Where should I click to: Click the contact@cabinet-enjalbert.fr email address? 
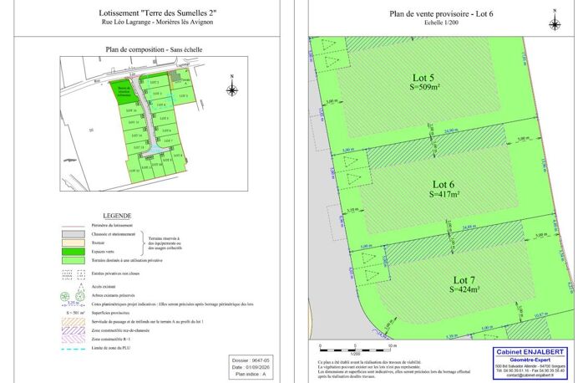coord(530,375)
